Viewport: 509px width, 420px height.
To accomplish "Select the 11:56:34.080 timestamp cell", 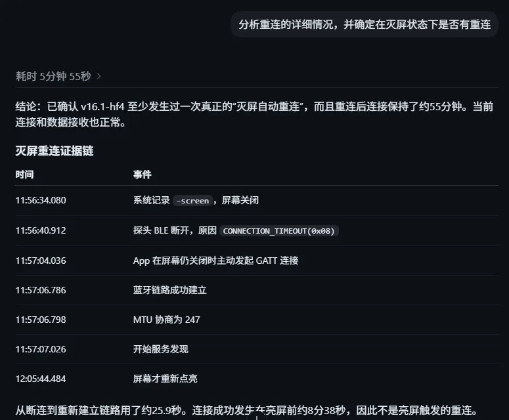I will [x=41, y=200].
